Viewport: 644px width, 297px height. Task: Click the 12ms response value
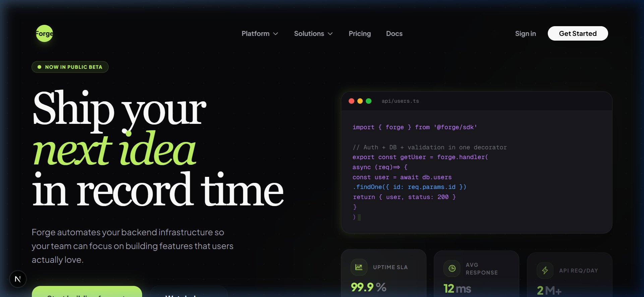457,289
